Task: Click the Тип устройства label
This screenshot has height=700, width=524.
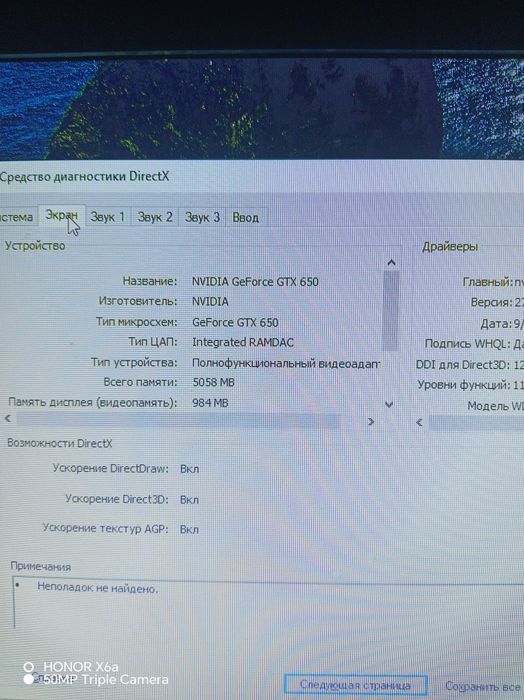Action: (134, 362)
